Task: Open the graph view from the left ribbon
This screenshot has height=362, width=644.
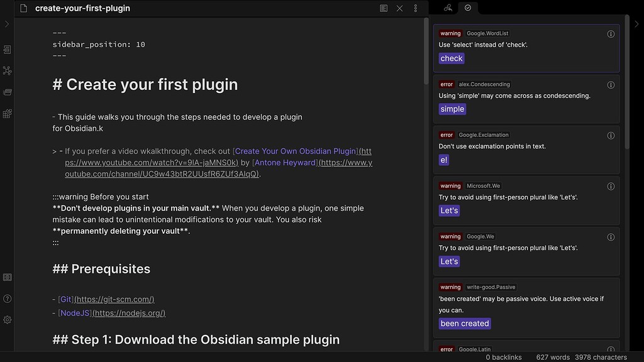Action: point(7,70)
